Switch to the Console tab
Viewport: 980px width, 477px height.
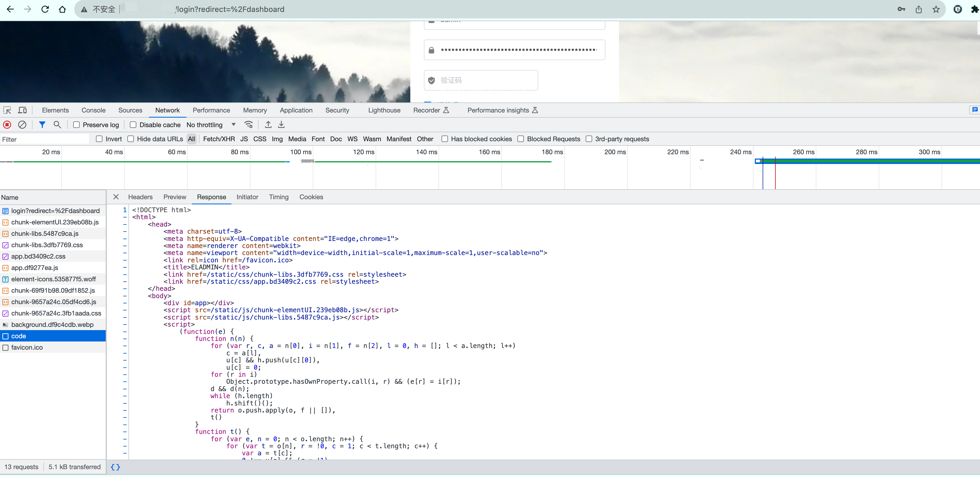94,110
